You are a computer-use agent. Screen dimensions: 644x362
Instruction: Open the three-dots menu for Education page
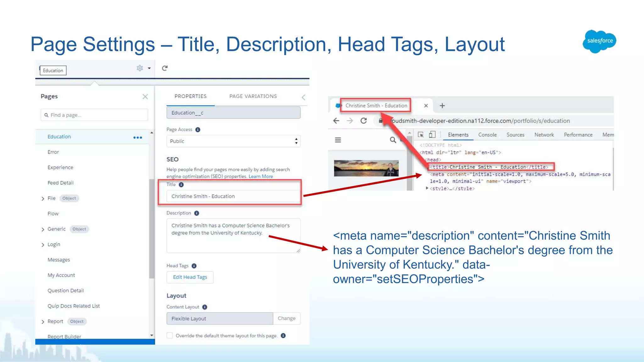tap(137, 137)
